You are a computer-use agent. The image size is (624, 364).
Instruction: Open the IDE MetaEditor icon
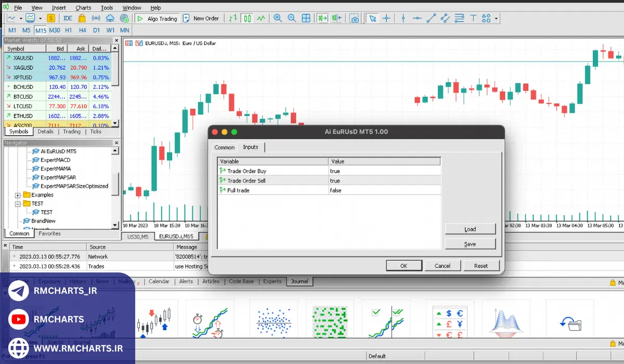click(x=68, y=18)
